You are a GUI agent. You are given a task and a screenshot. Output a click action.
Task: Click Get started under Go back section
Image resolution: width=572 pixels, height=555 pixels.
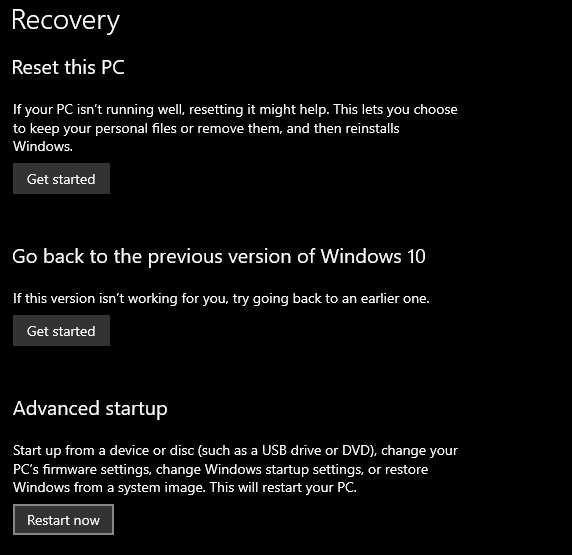61,331
